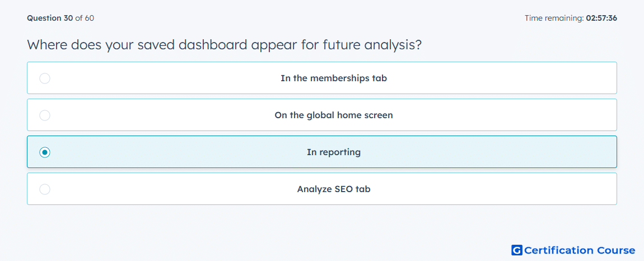The width and height of the screenshot is (644, 261).
Task: Click the blue G logo icon
Action: coord(517,250)
